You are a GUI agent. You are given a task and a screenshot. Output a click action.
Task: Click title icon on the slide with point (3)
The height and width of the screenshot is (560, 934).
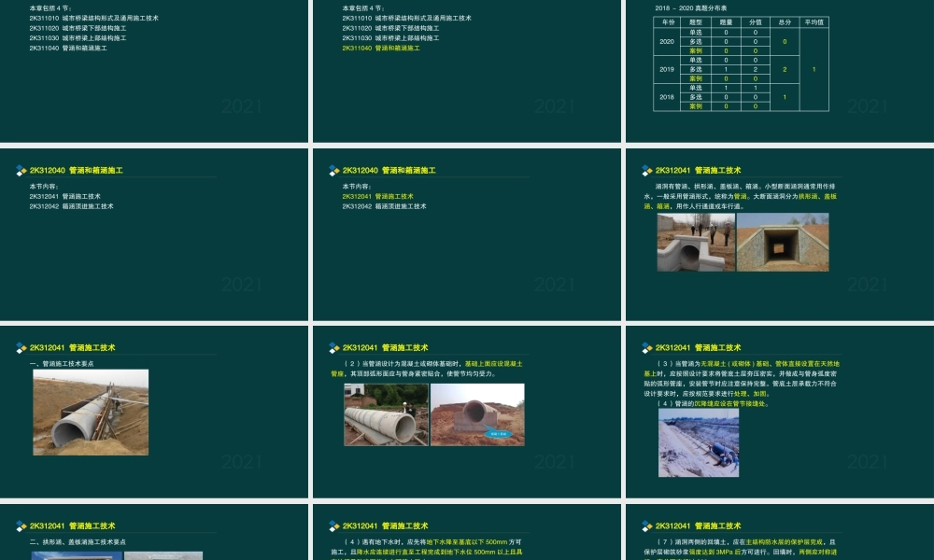647,348
